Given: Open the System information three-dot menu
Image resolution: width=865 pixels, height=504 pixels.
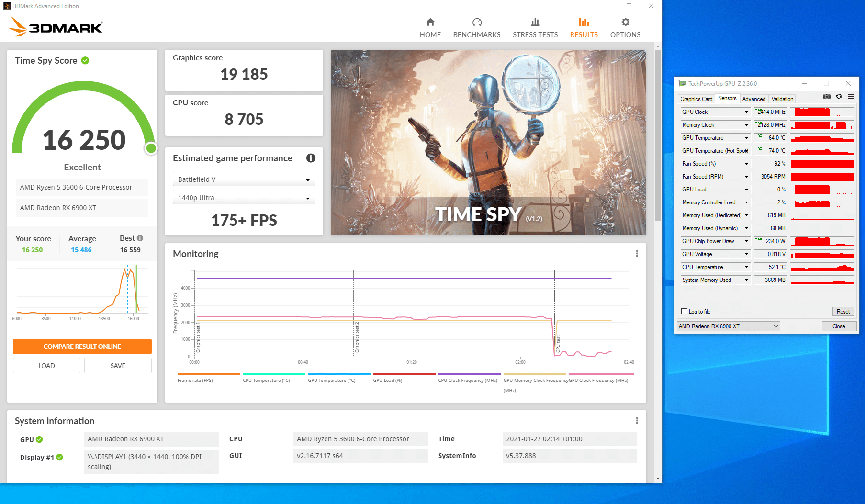Looking at the screenshot, I should tap(637, 421).
